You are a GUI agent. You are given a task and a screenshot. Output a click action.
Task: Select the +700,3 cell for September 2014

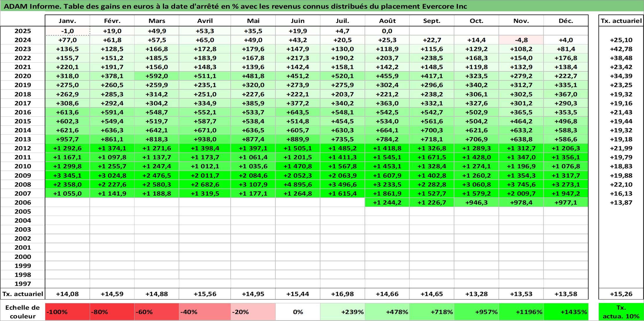click(432, 130)
